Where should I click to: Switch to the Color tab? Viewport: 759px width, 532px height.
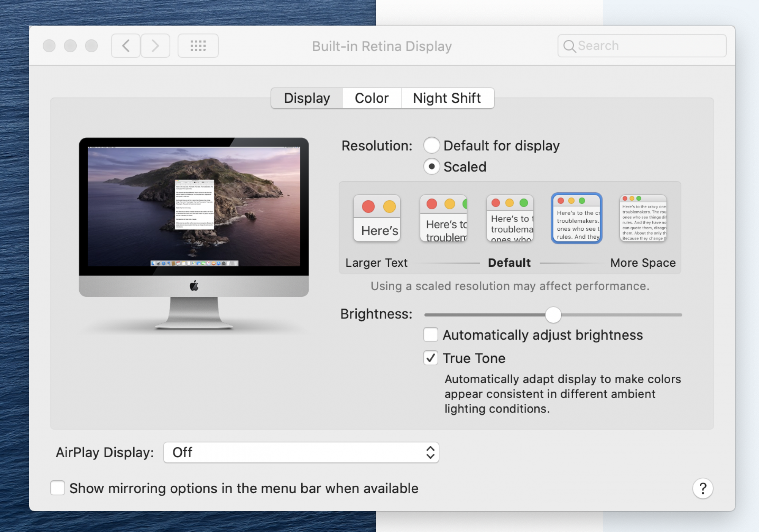(x=372, y=98)
